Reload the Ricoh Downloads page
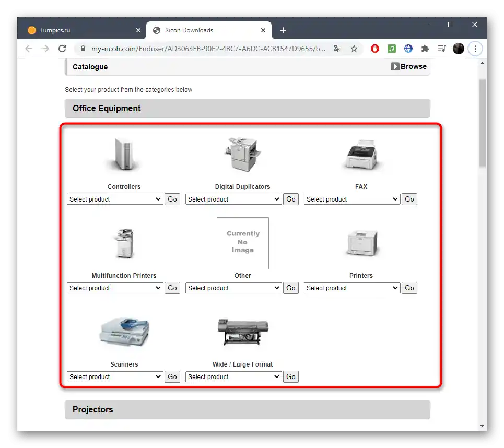Screen dimensions: 504x448 click(62, 49)
